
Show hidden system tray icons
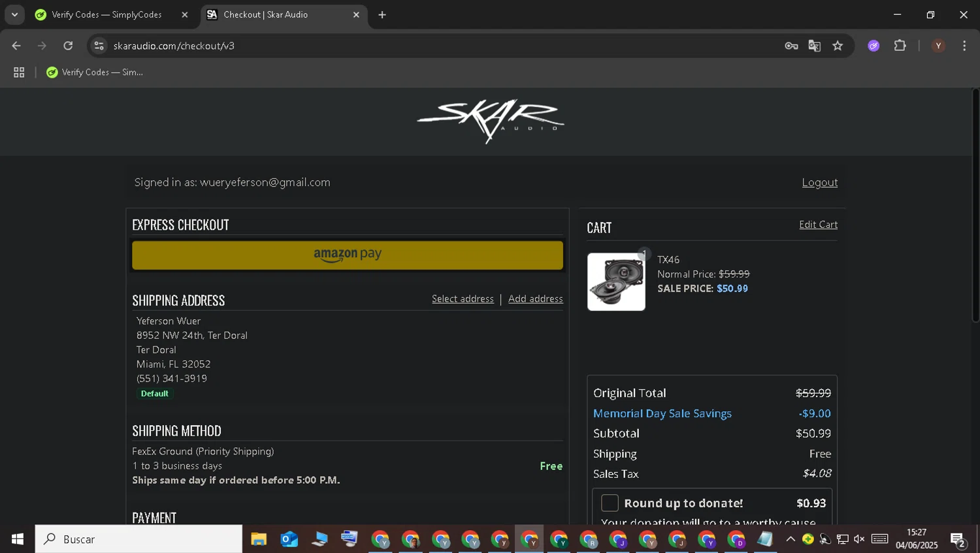pos(791,539)
